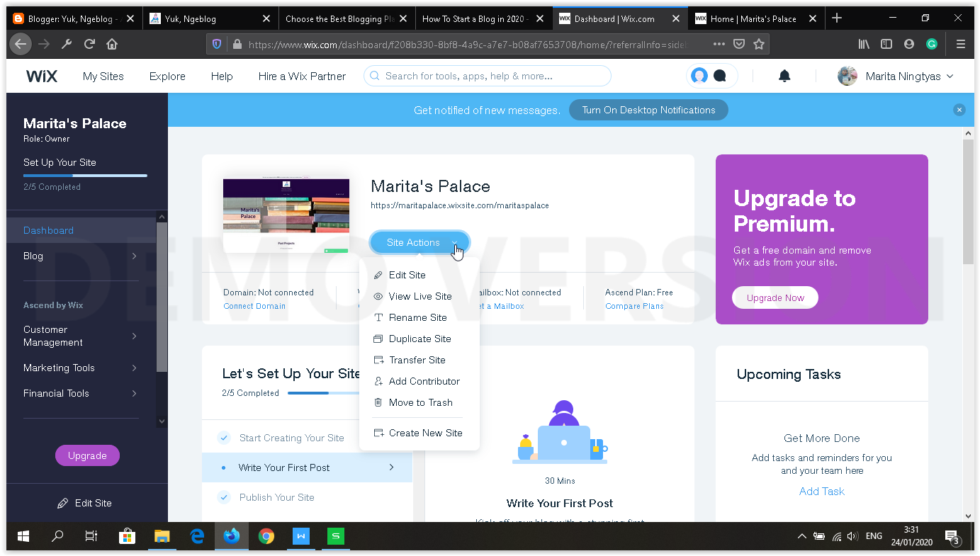Open File Explorer from taskbar

pos(162,536)
